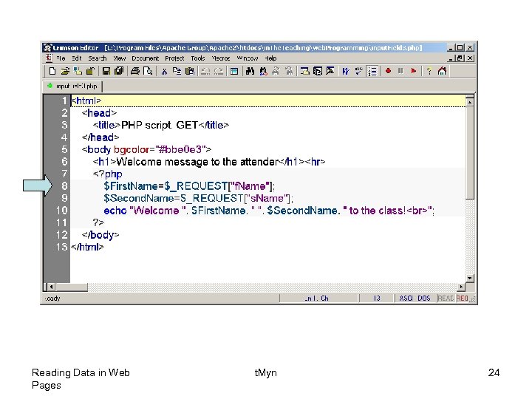Open the View menu
The width and height of the screenshot is (532, 399).
pyautogui.click(x=120, y=58)
